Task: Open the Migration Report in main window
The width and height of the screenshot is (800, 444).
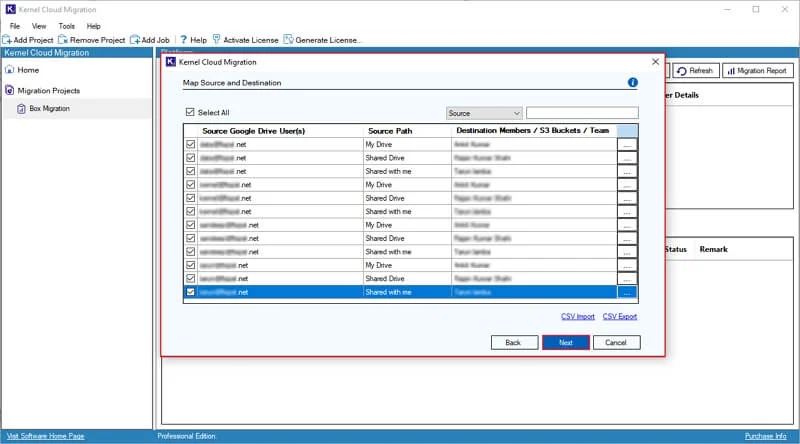Action: (758, 71)
